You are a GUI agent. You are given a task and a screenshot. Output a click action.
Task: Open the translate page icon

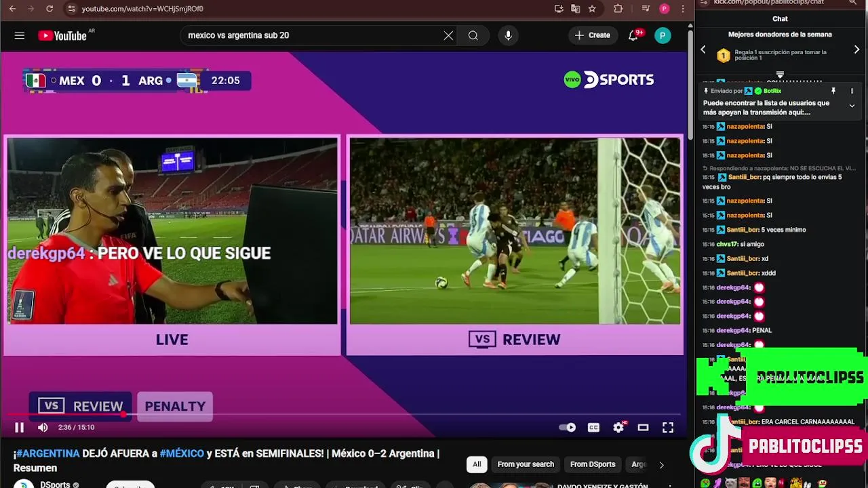576,9
